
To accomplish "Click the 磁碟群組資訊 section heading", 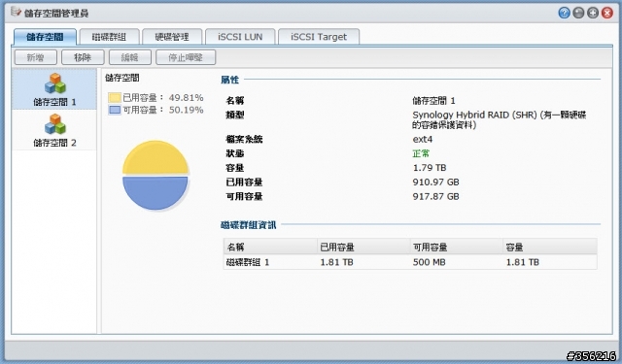I will (249, 225).
